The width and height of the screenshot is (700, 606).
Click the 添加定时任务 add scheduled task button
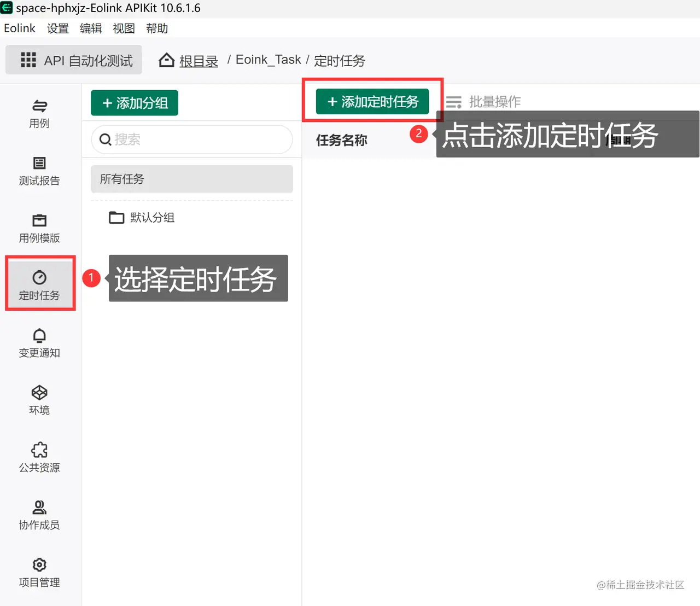tap(372, 102)
